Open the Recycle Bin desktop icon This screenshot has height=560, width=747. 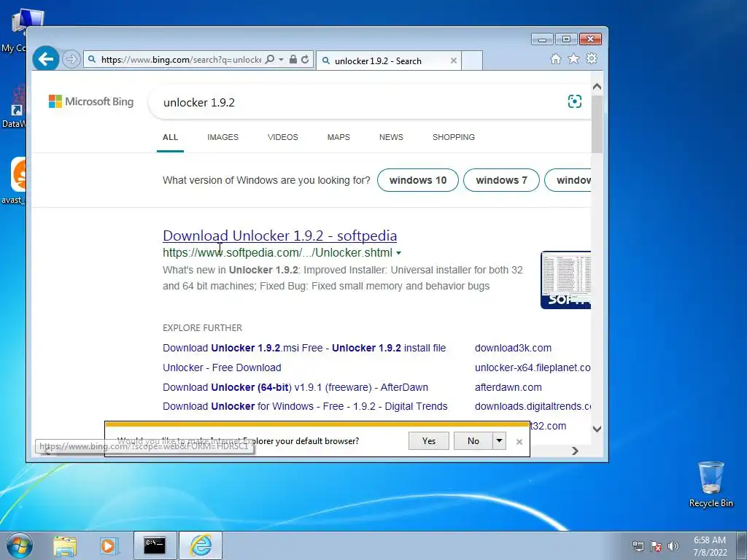point(711,484)
